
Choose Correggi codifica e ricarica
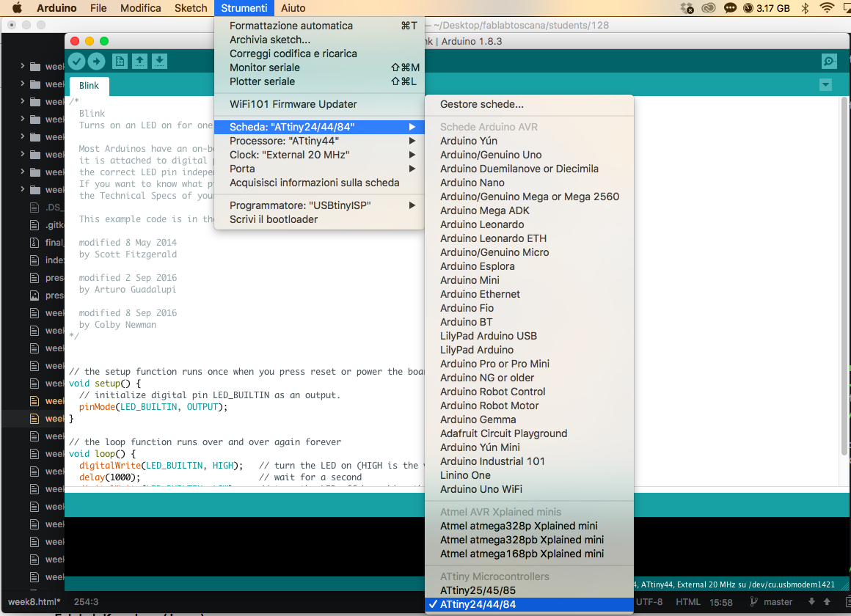click(319, 54)
